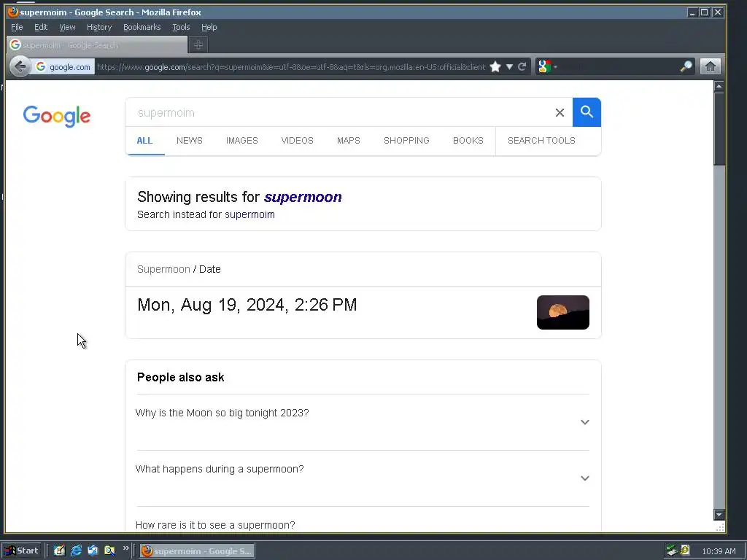This screenshot has width=747, height=560.
Task: Click the scrollbar up arrow
Action: tap(719, 86)
